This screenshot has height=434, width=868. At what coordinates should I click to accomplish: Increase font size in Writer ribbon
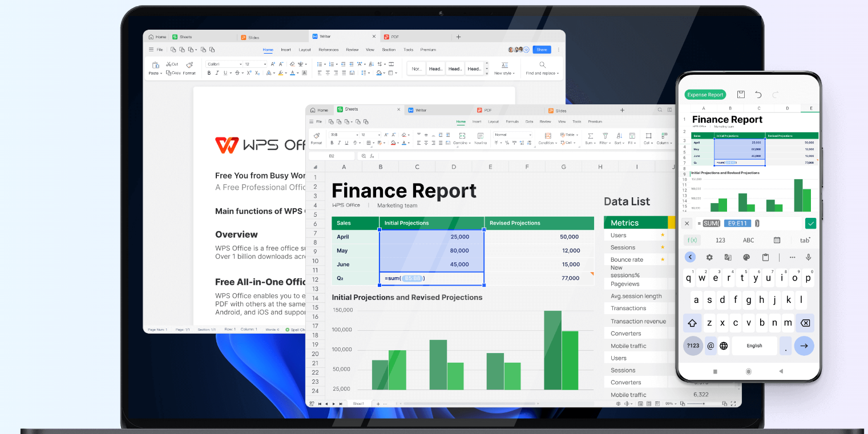273,64
